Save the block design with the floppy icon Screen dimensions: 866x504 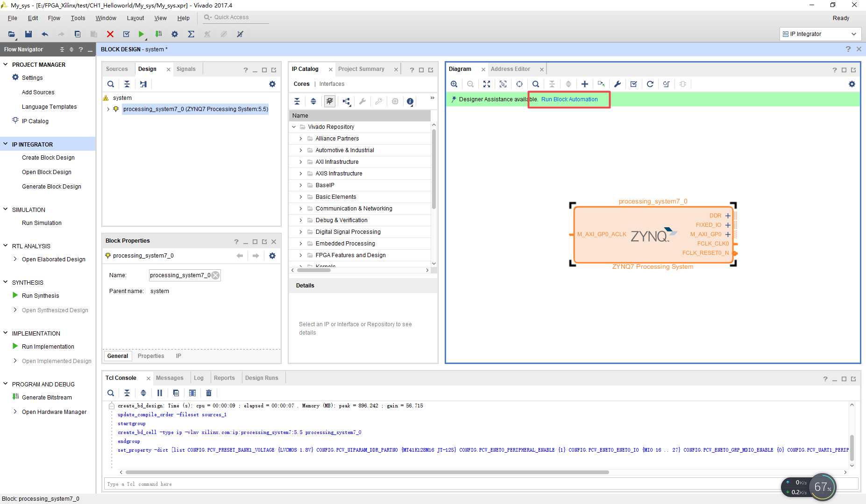point(28,34)
